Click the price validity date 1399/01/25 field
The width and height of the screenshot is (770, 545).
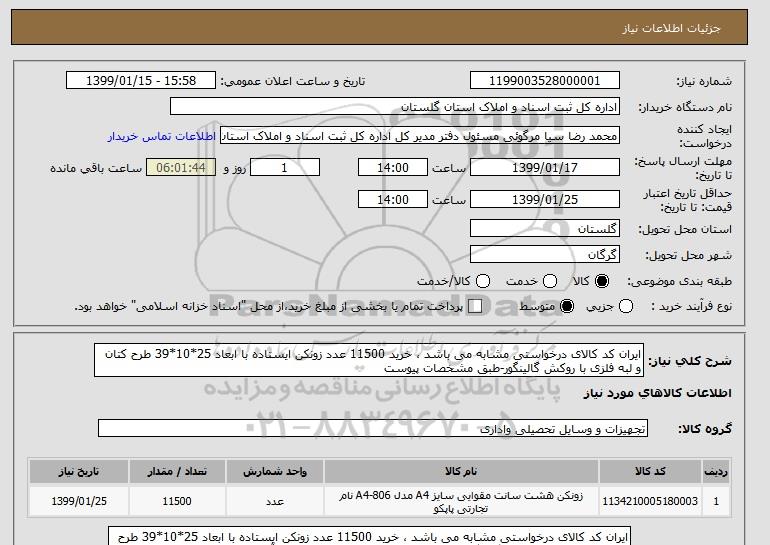click(x=545, y=199)
